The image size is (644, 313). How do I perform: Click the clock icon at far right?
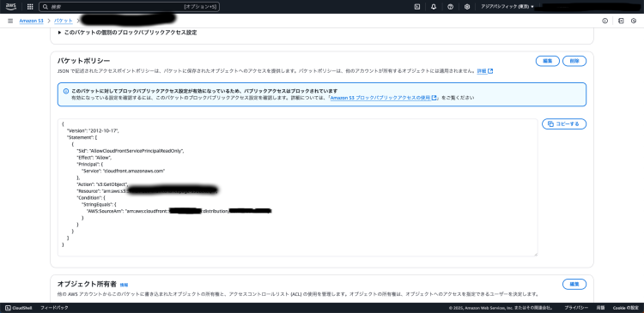coord(635,21)
